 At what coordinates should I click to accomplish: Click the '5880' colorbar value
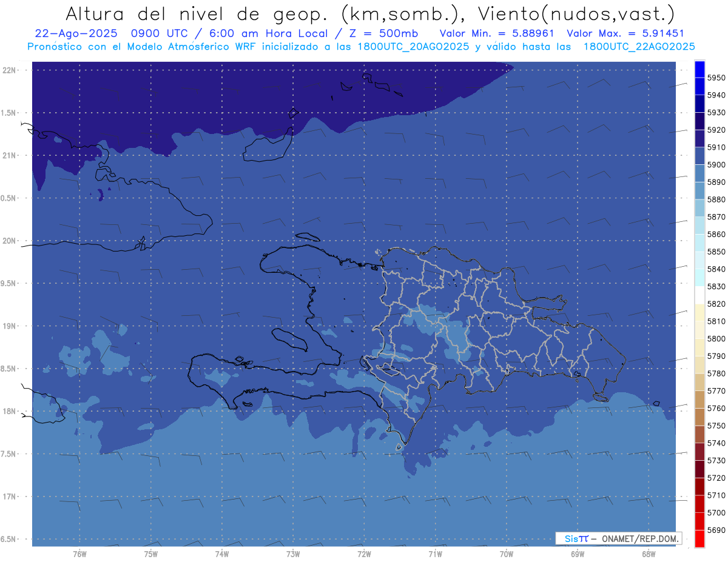716,199
